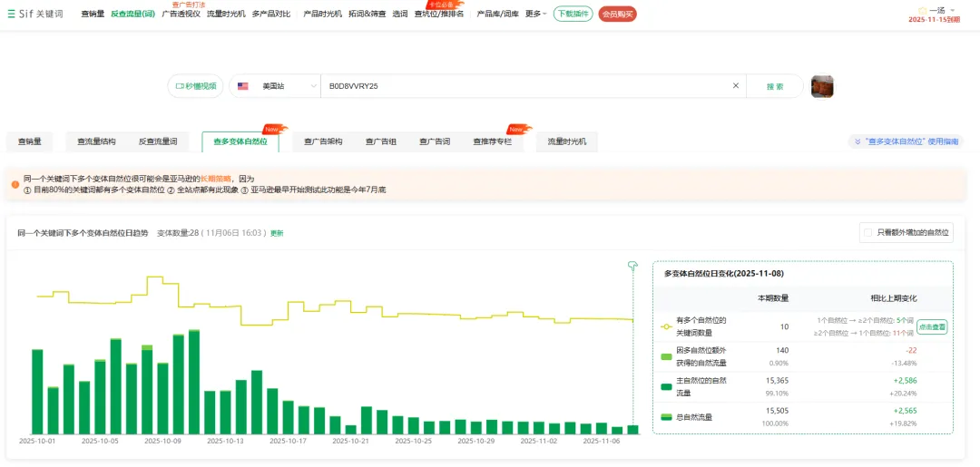Click the 点击查看 button in the daily change panel
Screen dimensions: 980x467
[932, 326]
